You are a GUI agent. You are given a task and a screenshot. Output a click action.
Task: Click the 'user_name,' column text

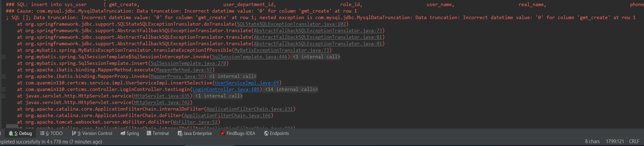pos(440,4)
